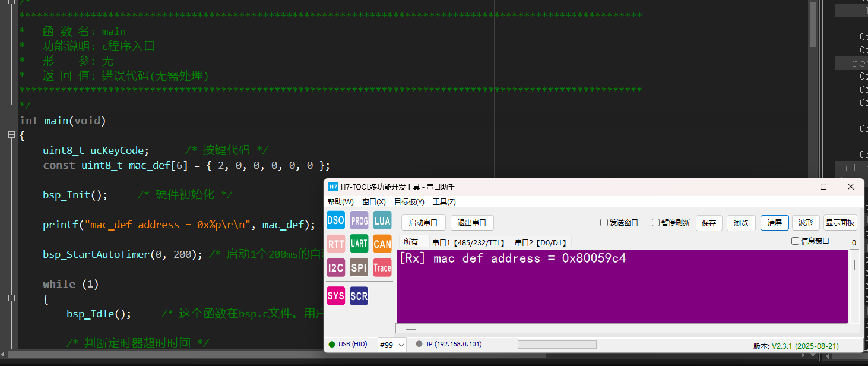Check the 信息窗口 checkbox
Image resolution: width=868 pixels, height=366 pixels.
[x=796, y=241]
